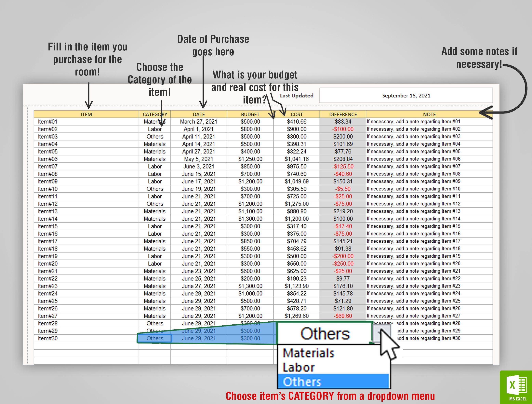This screenshot has height=404, width=532.
Task: Select the Others category cell for Item#30
Action: coord(155,338)
